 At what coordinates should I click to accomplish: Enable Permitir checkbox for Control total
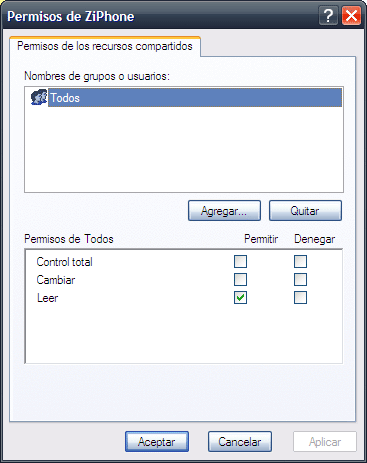tap(240, 262)
